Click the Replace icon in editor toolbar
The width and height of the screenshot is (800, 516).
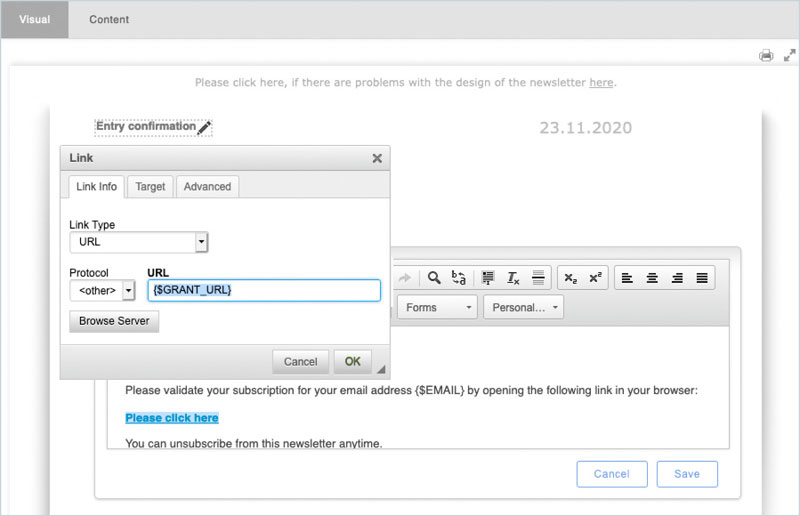click(x=459, y=278)
